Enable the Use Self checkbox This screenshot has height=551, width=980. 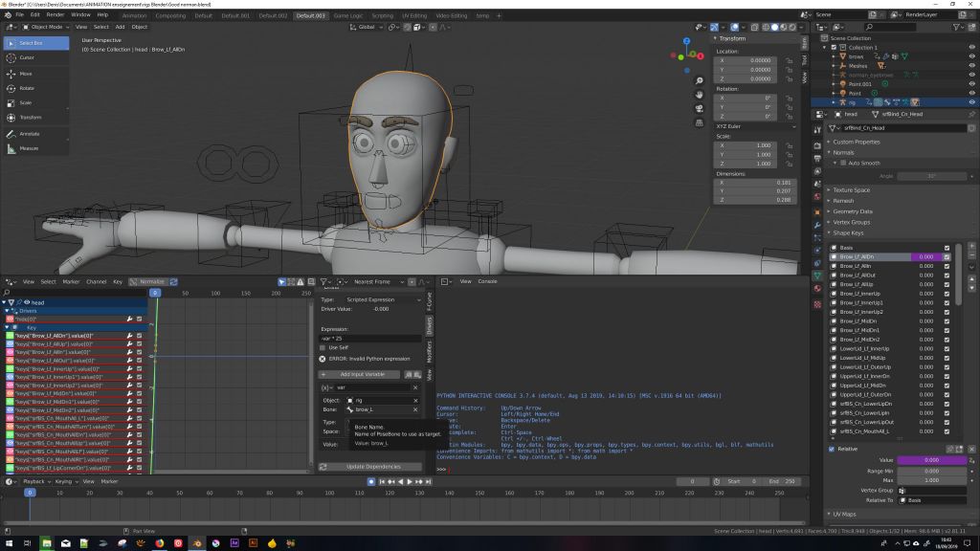(323, 348)
